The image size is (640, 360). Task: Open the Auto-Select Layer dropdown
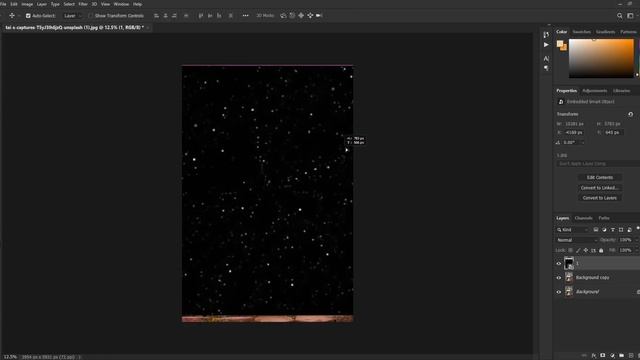point(72,16)
